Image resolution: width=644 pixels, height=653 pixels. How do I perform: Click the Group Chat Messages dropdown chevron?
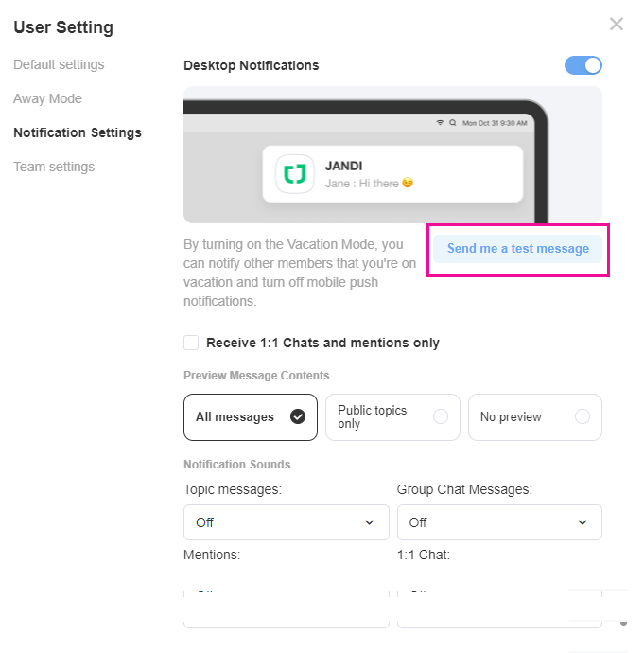(582, 522)
